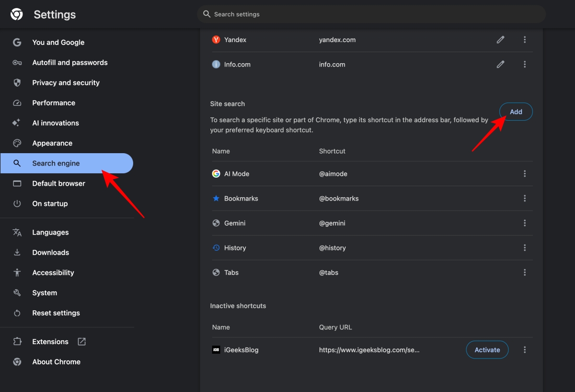This screenshot has width=575, height=392.
Task: Open more actions for Gemini
Action: [525, 223]
